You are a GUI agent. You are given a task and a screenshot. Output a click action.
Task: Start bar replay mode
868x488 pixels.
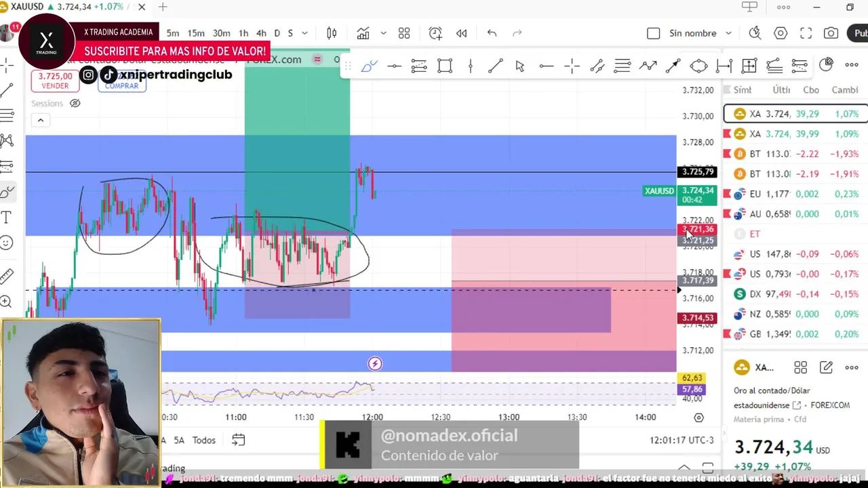pyautogui.click(x=462, y=33)
